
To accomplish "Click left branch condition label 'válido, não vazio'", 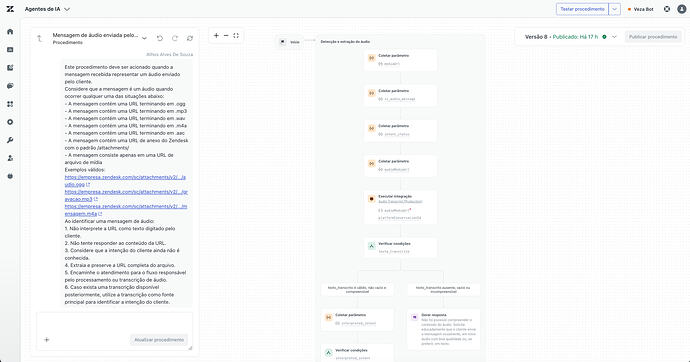I will point(357,289).
